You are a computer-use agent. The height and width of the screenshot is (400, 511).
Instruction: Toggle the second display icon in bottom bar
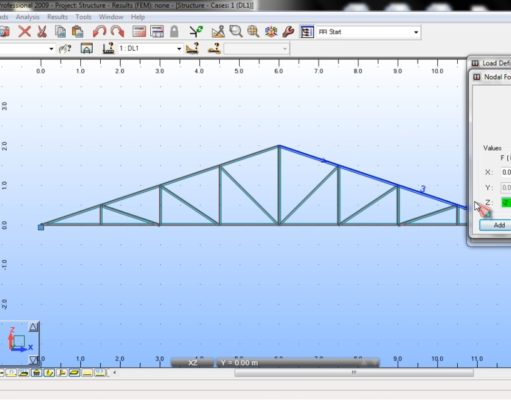coord(24,373)
